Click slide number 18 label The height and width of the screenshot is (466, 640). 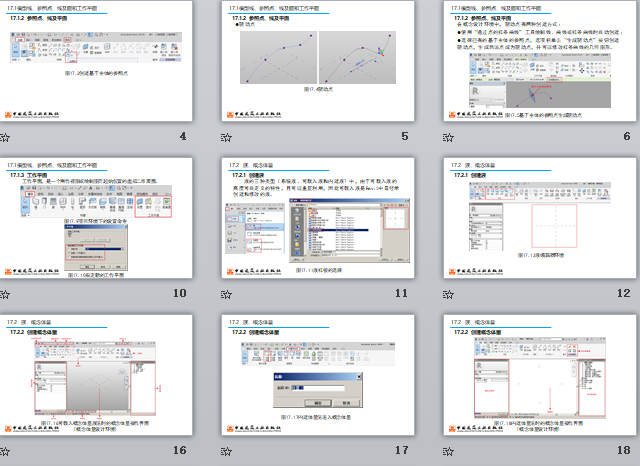point(624,450)
